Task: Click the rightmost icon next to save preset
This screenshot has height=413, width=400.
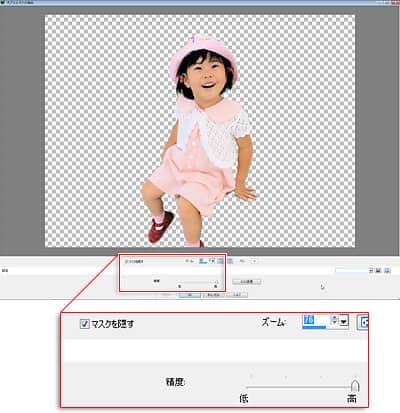Action: 387,270
